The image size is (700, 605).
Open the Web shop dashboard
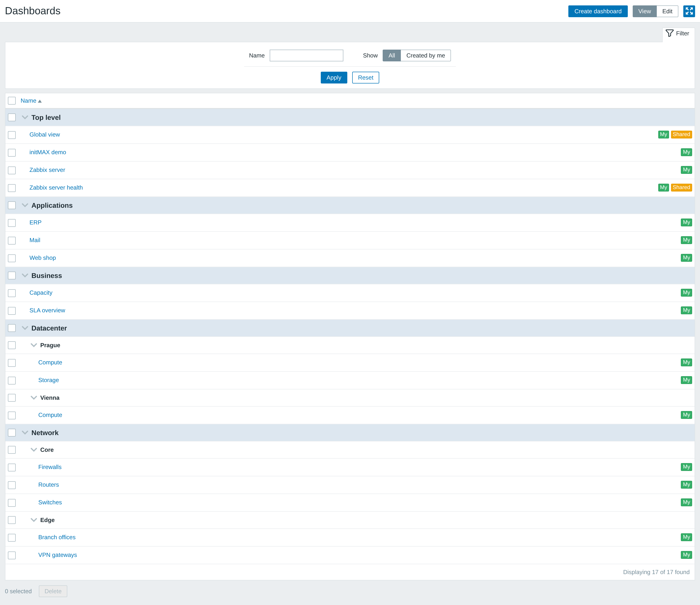tap(42, 258)
